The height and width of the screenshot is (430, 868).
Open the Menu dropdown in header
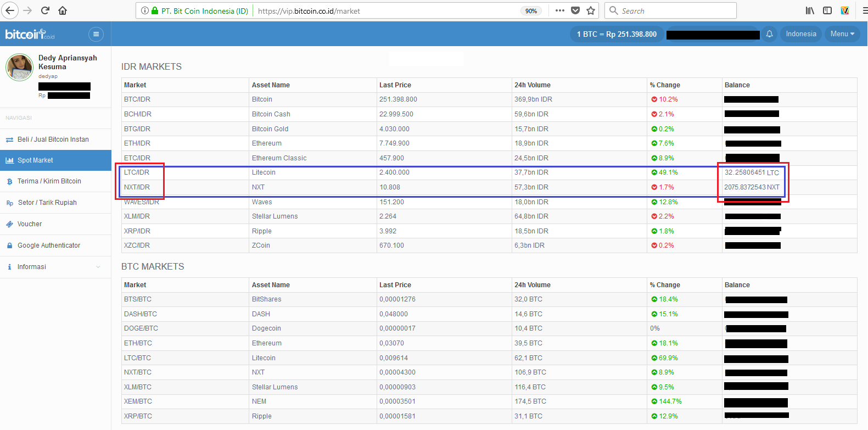coord(842,34)
